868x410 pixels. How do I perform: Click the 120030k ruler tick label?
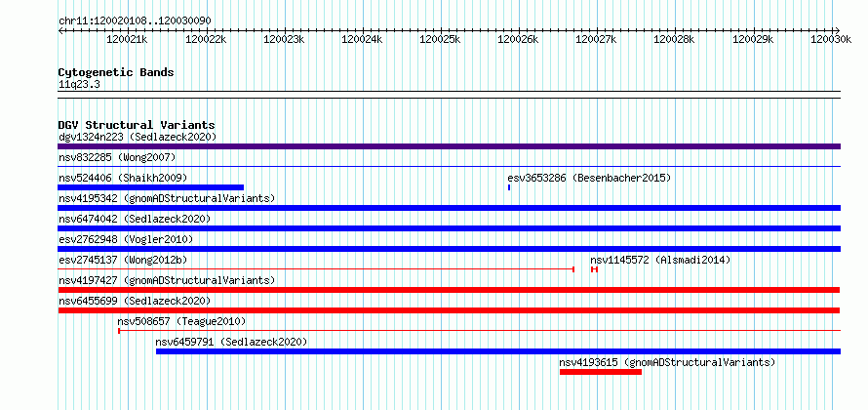click(831, 39)
